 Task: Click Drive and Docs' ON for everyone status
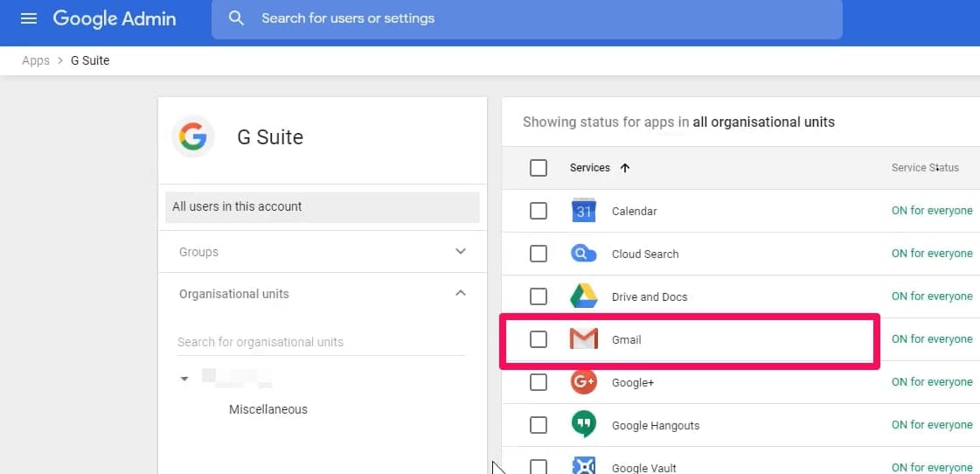click(932, 296)
